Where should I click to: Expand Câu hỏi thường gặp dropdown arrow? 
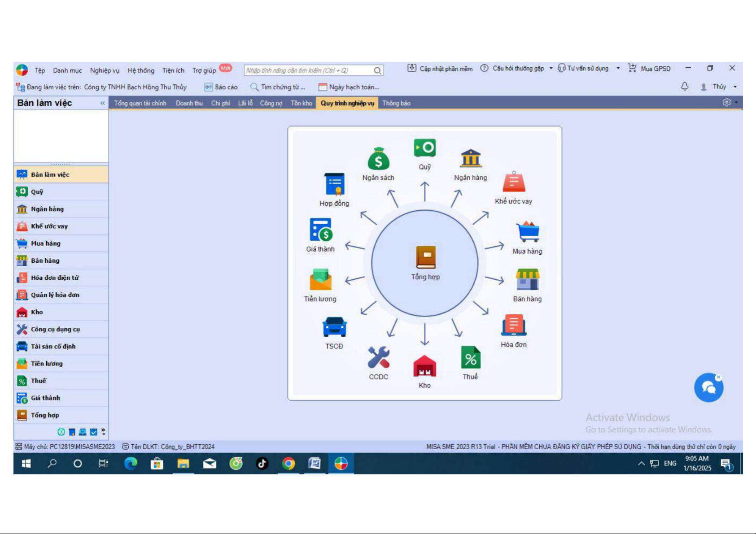tap(551, 69)
